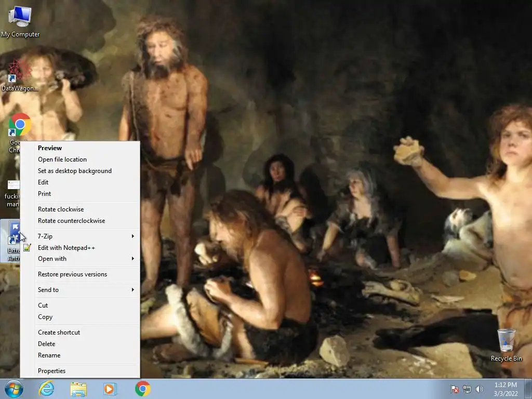Open network status tray icon
This screenshot has width=532, height=399.
pyautogui.click(x=467, y=389)
